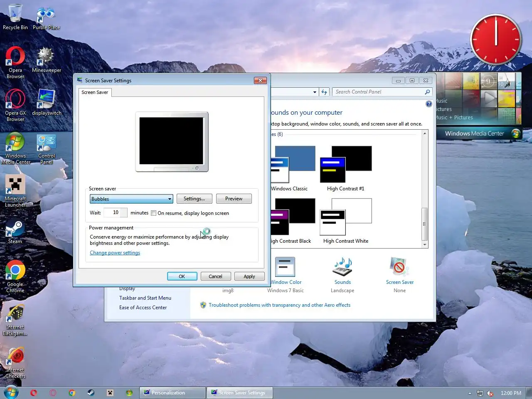Click the Show desktop button
Viewport: 532px width, 399px height.
(529, 393)
